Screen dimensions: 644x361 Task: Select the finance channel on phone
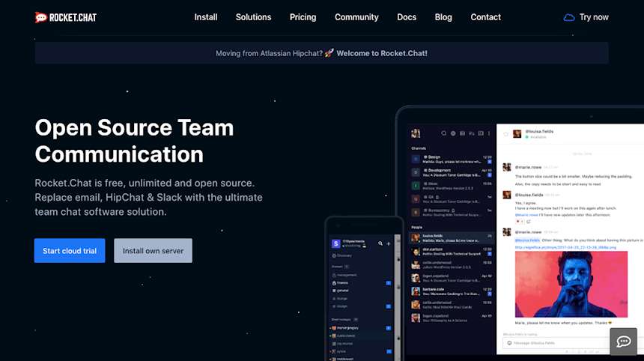361,283
